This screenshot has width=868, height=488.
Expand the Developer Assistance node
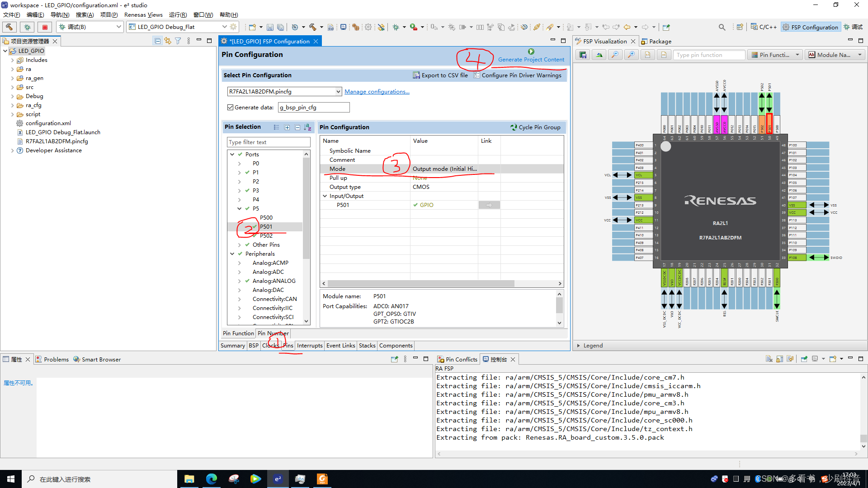click(12, 150)
